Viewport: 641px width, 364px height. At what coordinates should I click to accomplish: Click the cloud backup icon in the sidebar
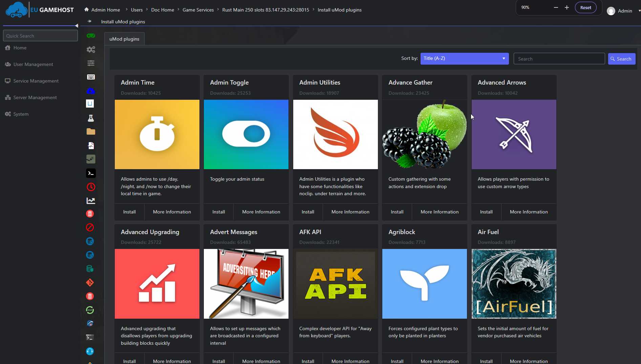[90, 91]
